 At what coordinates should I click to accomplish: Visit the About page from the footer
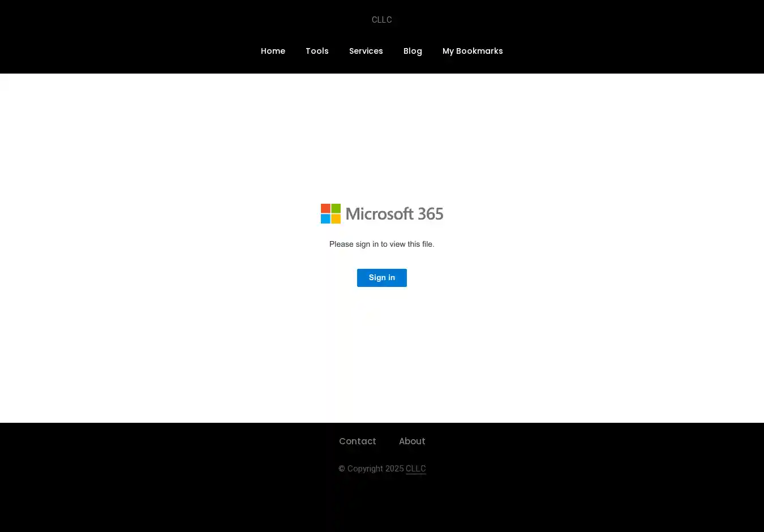coord(412,441)
